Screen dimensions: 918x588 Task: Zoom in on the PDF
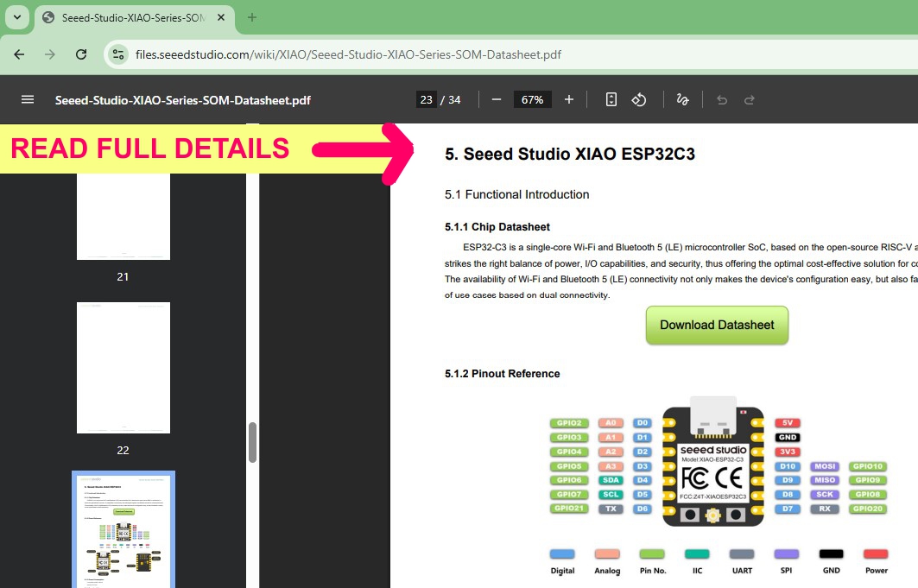569,99
